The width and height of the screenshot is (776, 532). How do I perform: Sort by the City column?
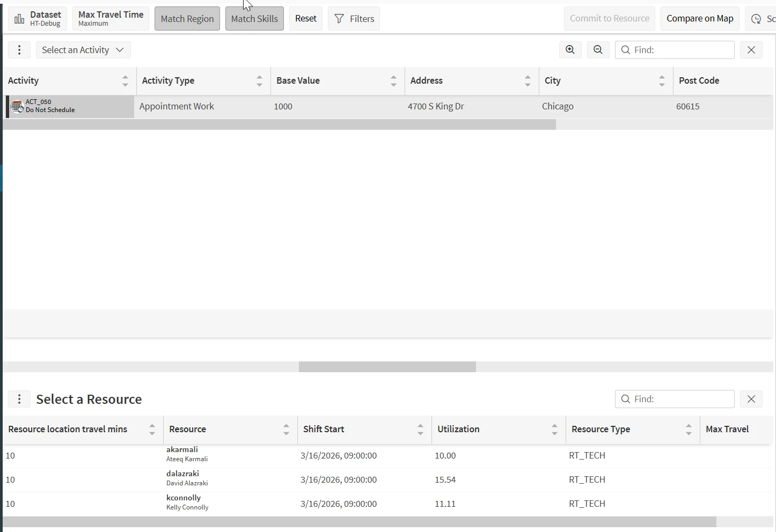662,81
